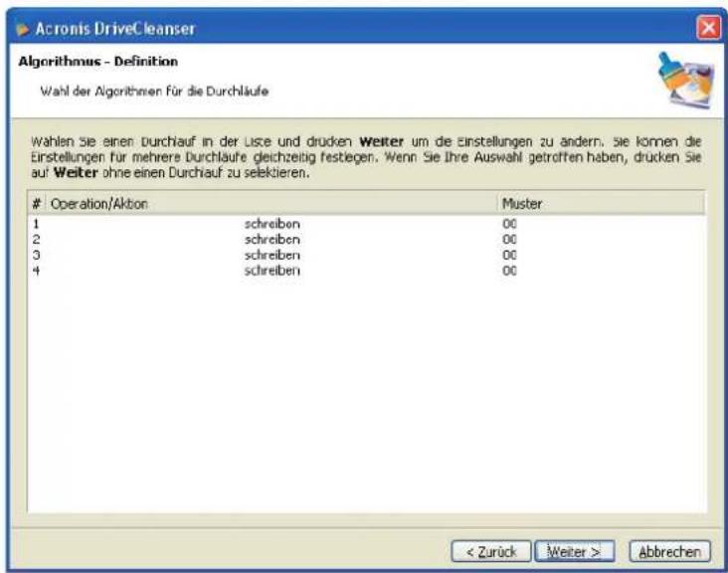728x573 pixels.
Task: Select pass 3 row number
Action: point(36,255)
